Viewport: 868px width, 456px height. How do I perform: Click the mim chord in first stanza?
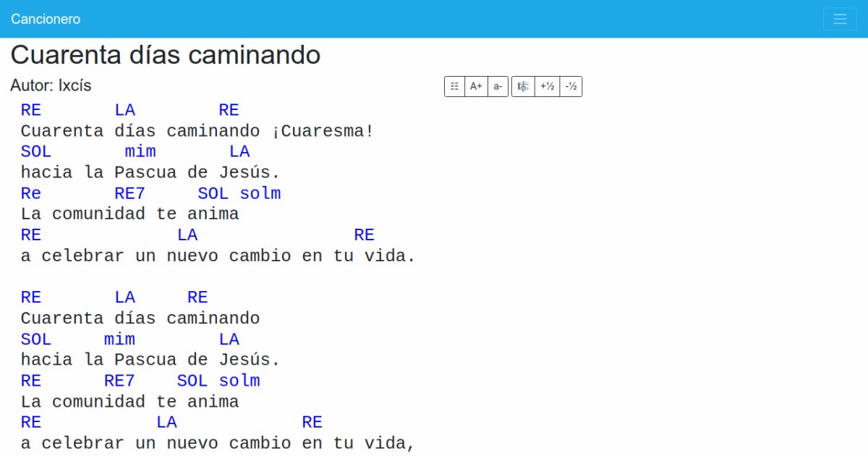pyautogui.click(x=140, y=152)
